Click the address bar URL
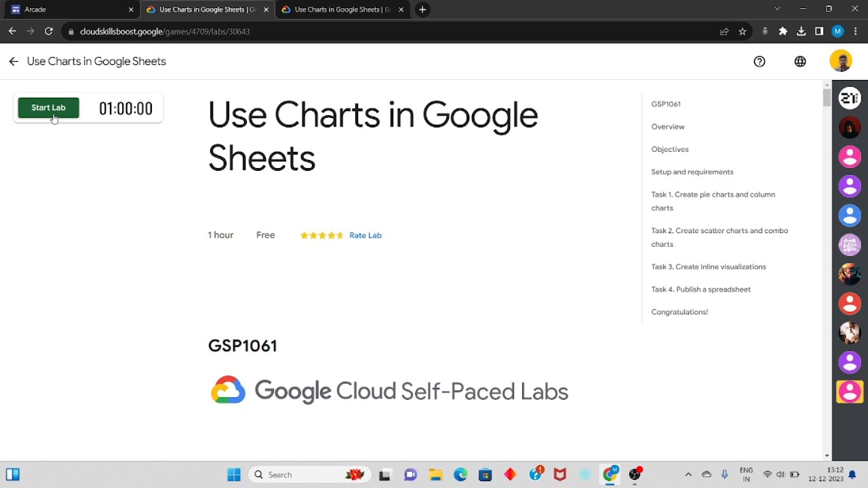The width and height of the screenshot is (868, 488). 165,31
